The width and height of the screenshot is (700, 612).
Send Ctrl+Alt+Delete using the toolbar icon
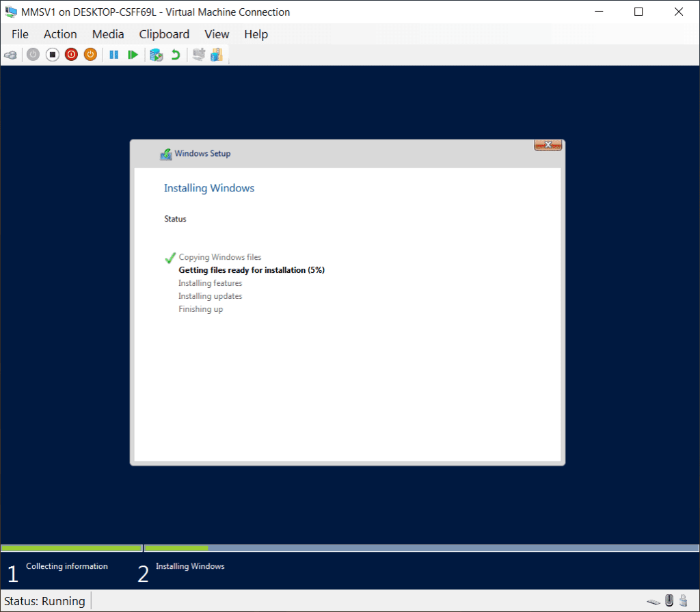click(11, 55)
